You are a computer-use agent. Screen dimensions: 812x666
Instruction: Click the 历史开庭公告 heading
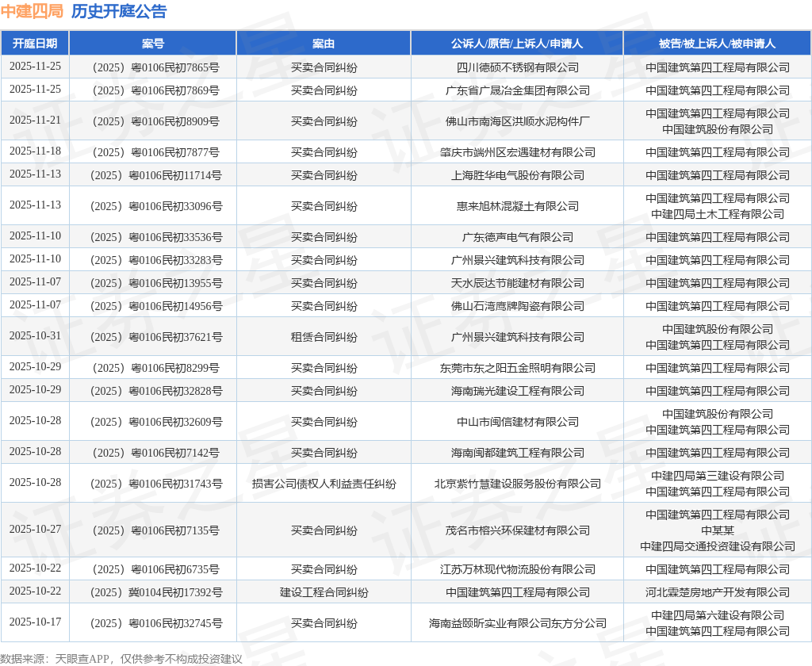119,11
